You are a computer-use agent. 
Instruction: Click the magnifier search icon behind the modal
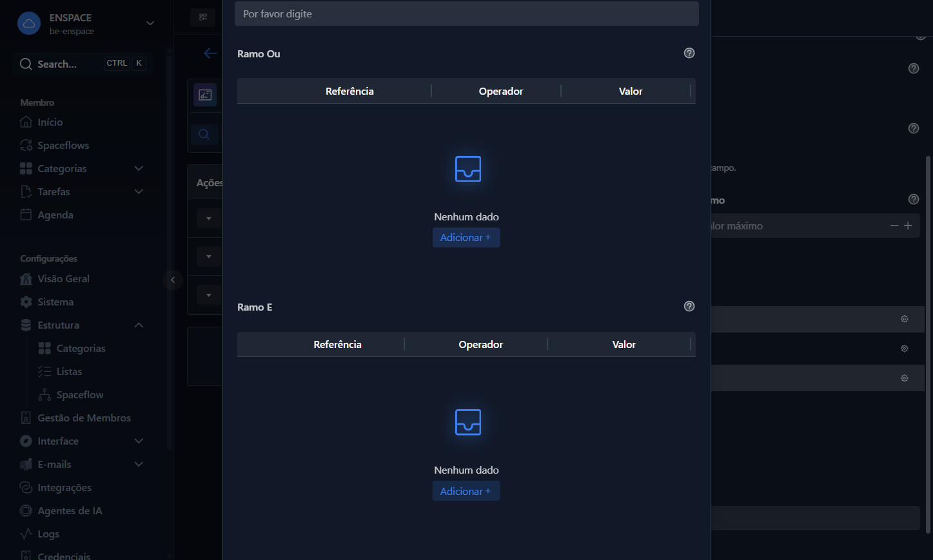click(x=204, y=135)
